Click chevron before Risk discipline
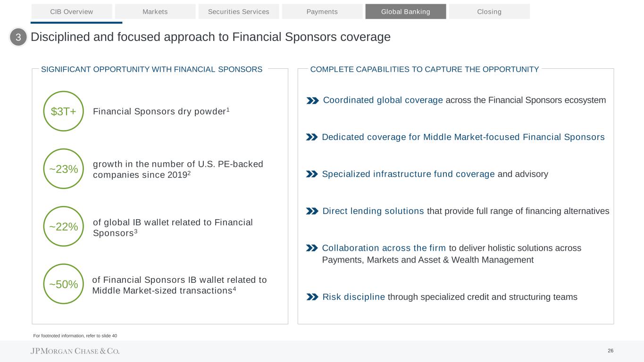Screen dimensions: 644x362 312,297
